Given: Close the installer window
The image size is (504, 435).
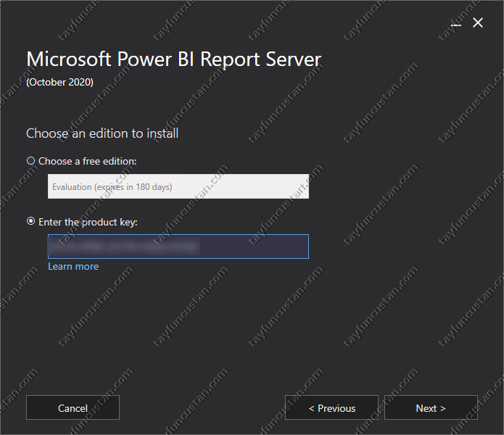Looking at the screenshot, I should tap(478, 22).
